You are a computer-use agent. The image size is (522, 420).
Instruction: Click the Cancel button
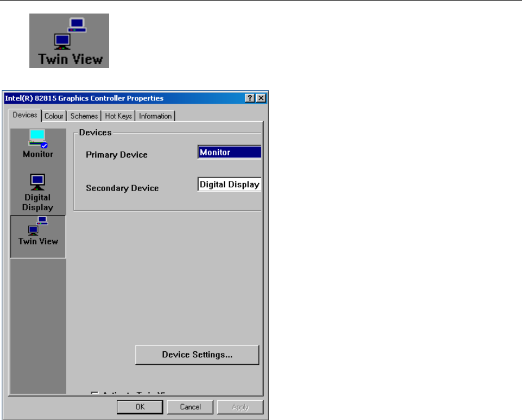click(190, 407)
